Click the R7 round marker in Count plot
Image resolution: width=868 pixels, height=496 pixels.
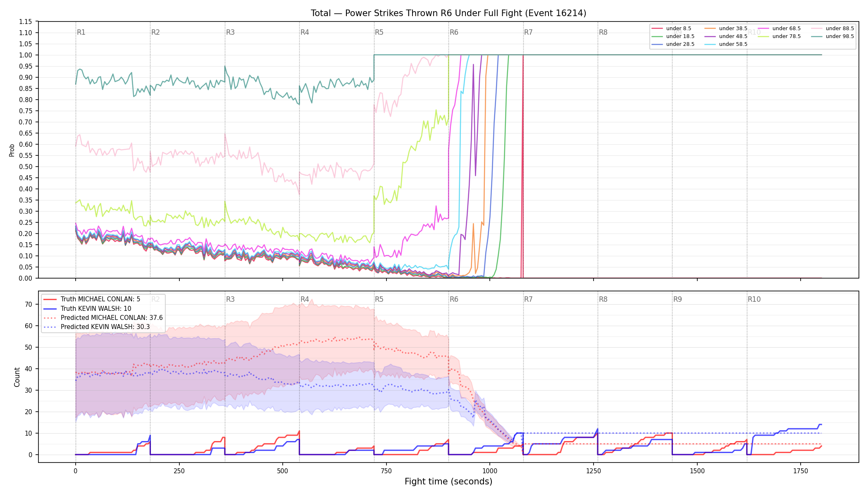pos(528,299)
